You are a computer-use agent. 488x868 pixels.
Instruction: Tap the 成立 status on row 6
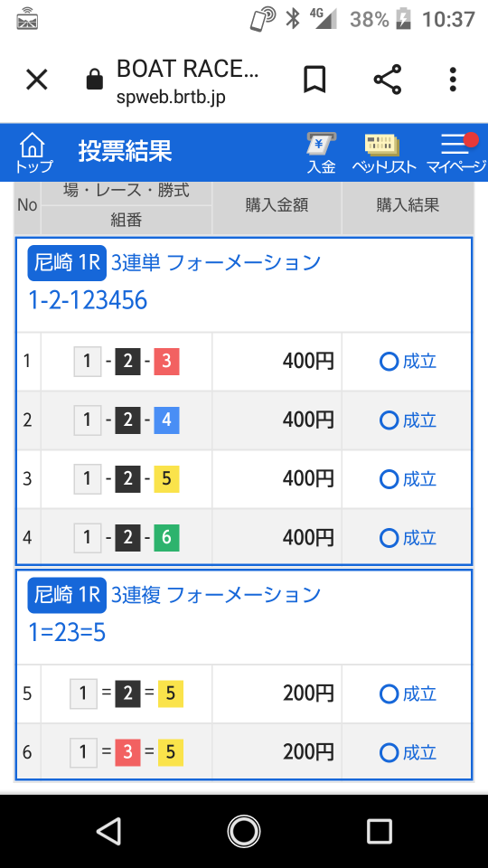point(408,753)
